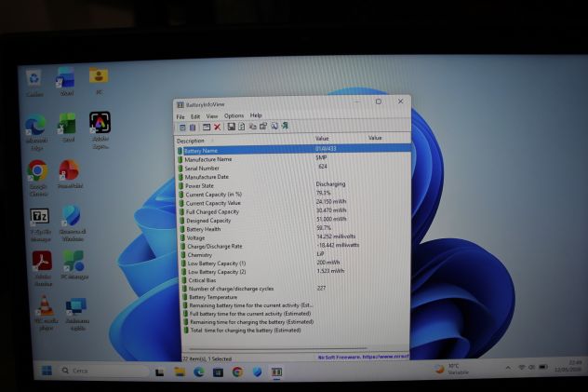The image size is (588, 392).
Task: Select the Battery Health row
Action: (294, 229)
